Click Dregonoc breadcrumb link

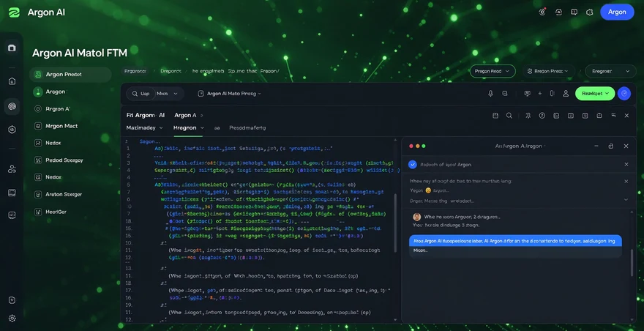[171, 71]
